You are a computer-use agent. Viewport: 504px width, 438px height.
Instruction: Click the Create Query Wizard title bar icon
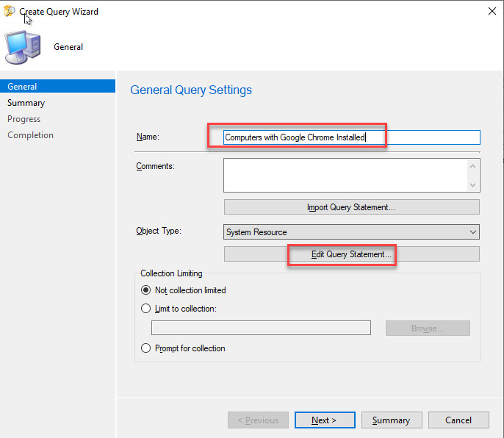(10, 12)
